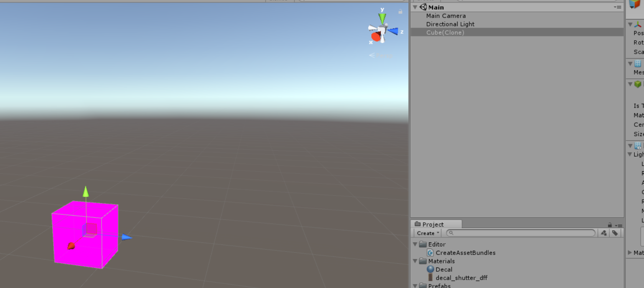Collapse the Mesh Renderer component in Inspector
644x288 pixels.
630,146
